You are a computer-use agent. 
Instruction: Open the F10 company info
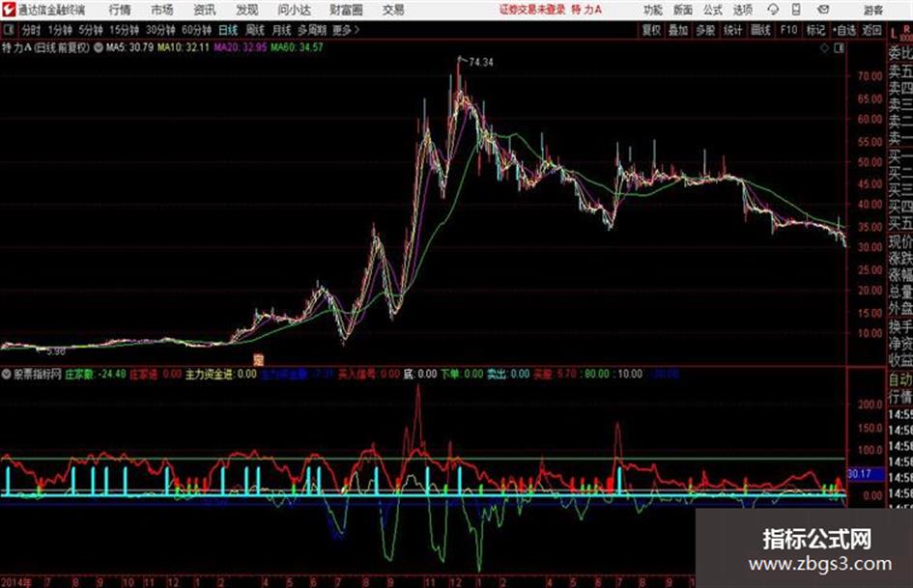click(x=788, y=30)
